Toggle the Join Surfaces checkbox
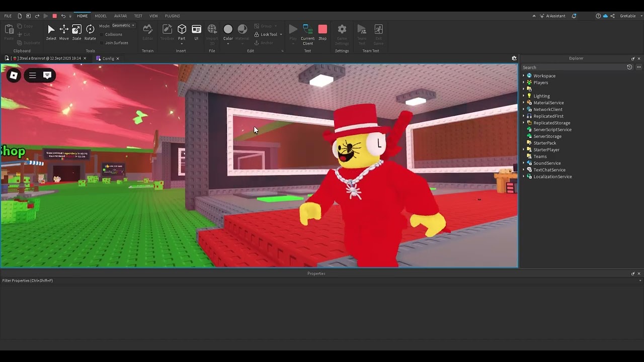This screenshot has height=362, width=644. (102, 43)
